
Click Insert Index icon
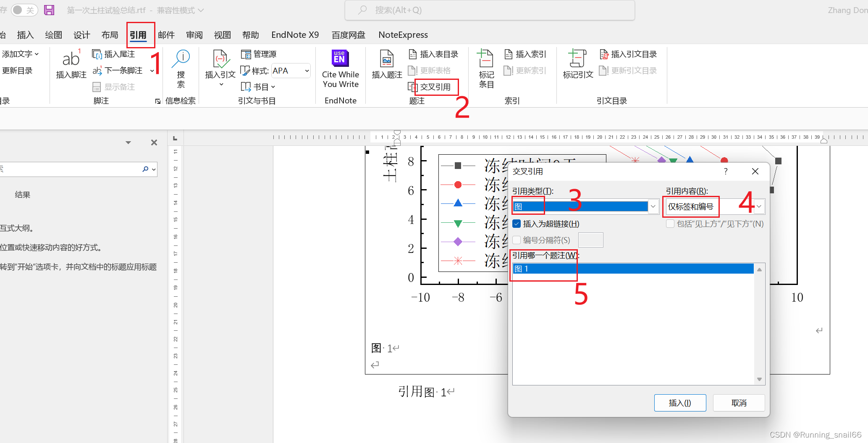(508, 54)
